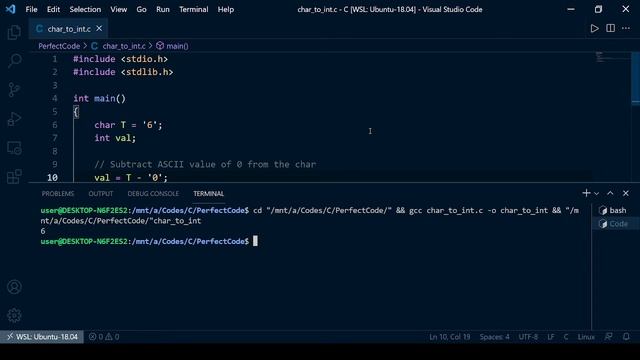Click PerfectCode in the breadcrumb
640x360 pixels.
pyautogui.click(x=59, y=46)
